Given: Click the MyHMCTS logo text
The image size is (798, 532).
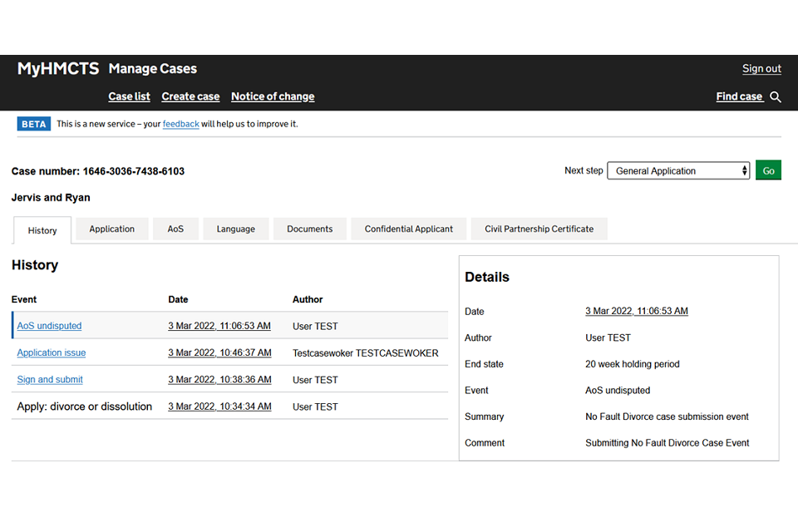Looking at the screenshot, I should point(58,69).
